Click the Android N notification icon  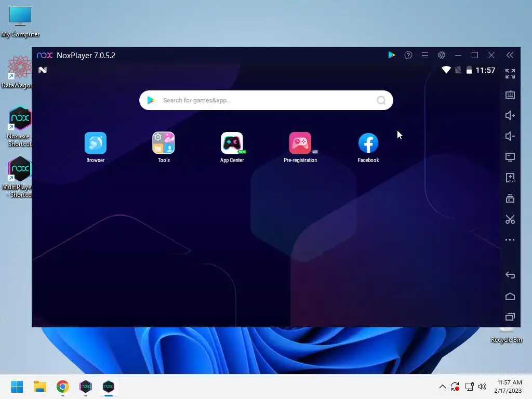point(43,70)
